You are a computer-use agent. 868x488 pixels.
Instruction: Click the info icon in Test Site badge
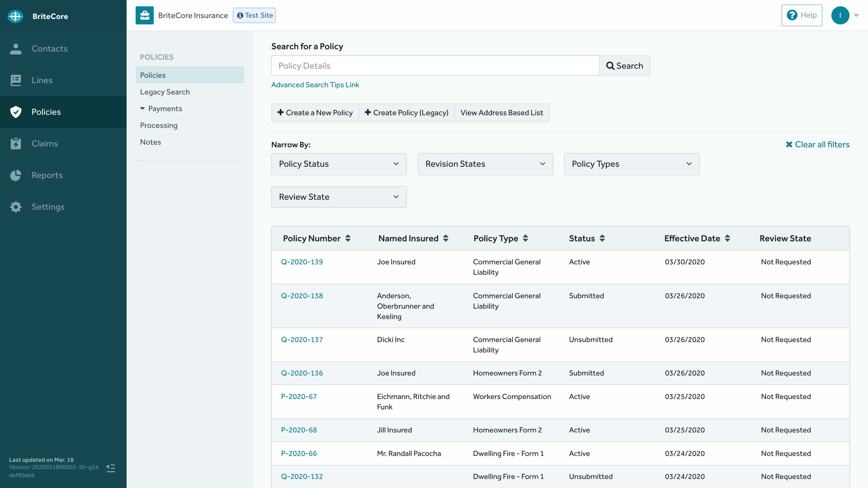click(x=240, y=16)
